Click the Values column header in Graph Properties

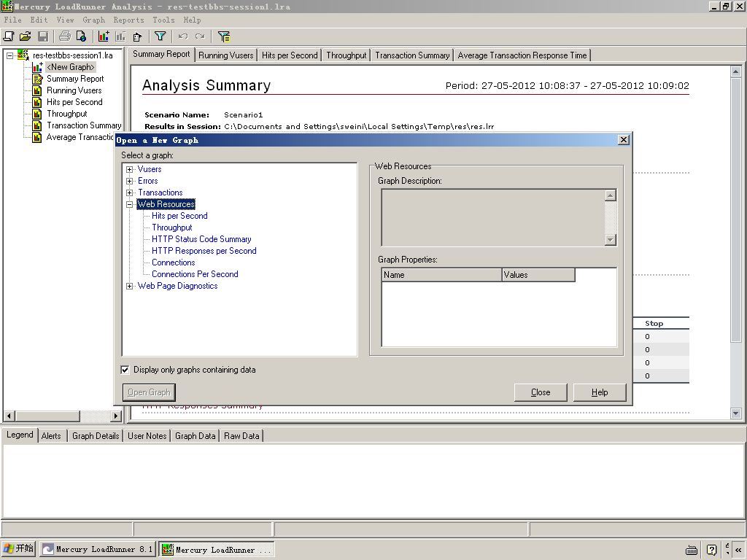pyautogui.click(x=538, y=275)
